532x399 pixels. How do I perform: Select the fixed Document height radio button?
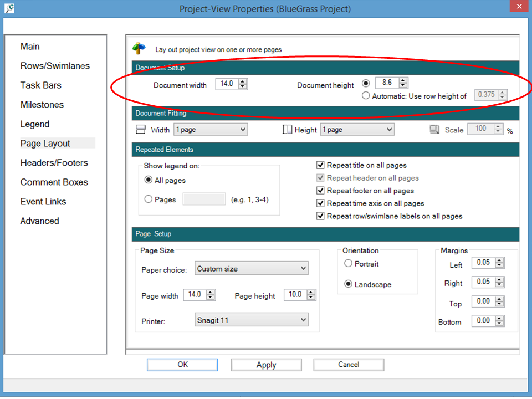366,83
